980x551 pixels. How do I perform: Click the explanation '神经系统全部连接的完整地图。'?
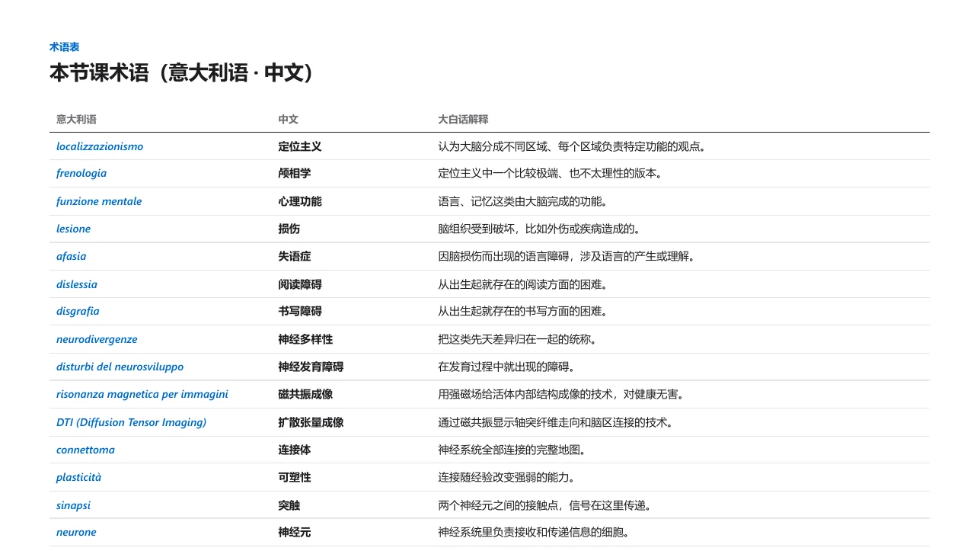coord(512,450)
